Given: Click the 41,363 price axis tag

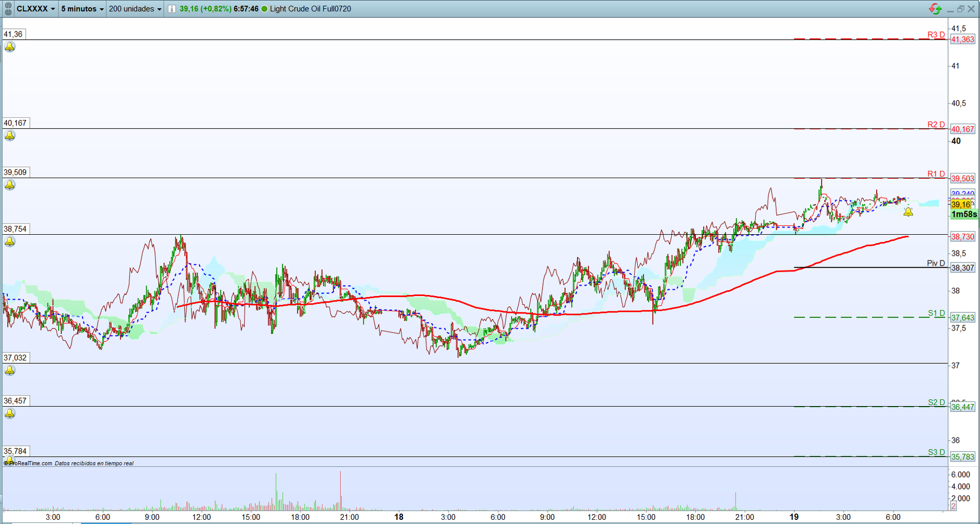Looking at the screenshot, I should (x=963, y=39).
